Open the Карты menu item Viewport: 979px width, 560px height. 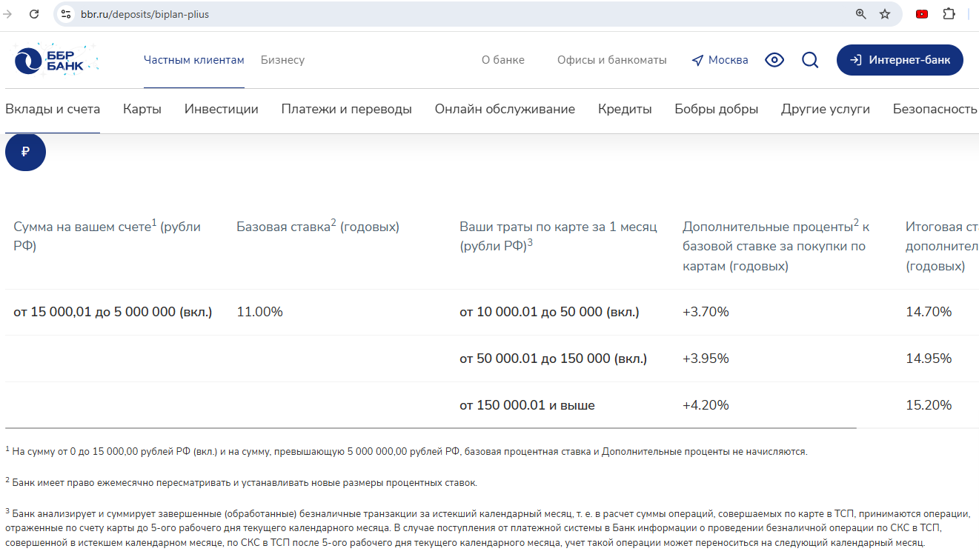tap(142, 109)
